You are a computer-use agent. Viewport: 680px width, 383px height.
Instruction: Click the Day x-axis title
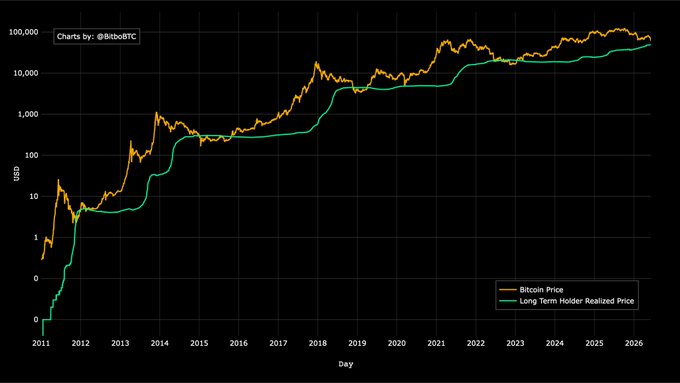[346, 364]
